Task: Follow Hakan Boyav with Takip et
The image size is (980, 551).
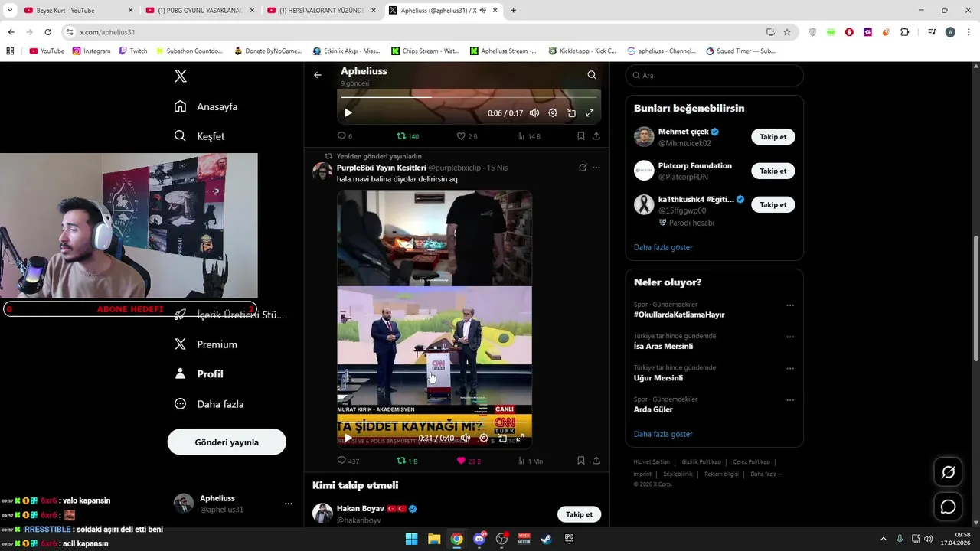Action: tap(579, 514)
